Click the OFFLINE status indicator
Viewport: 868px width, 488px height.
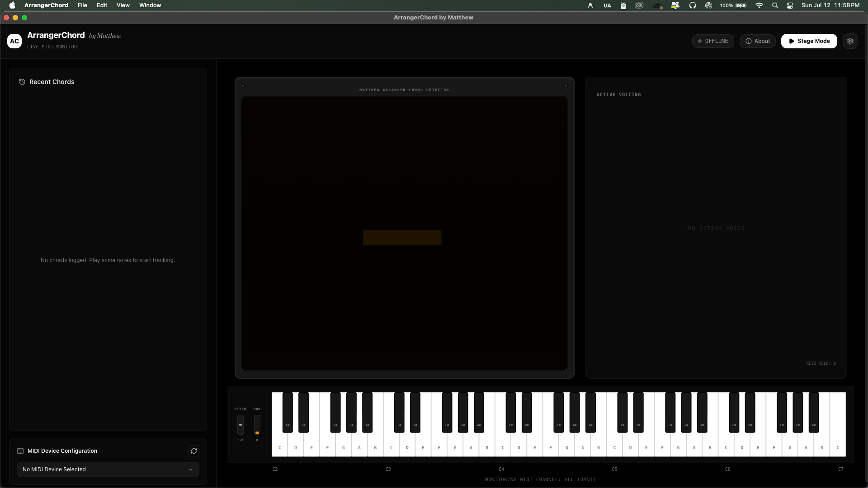(x=713, y=41)
